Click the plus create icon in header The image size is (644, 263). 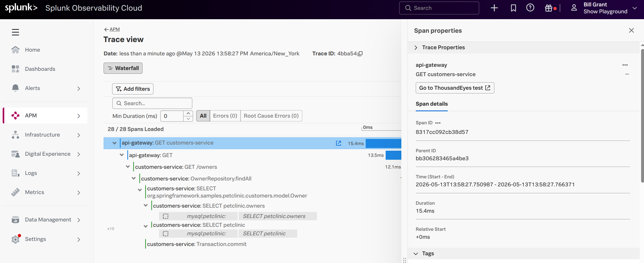click(x=494, y=8)
